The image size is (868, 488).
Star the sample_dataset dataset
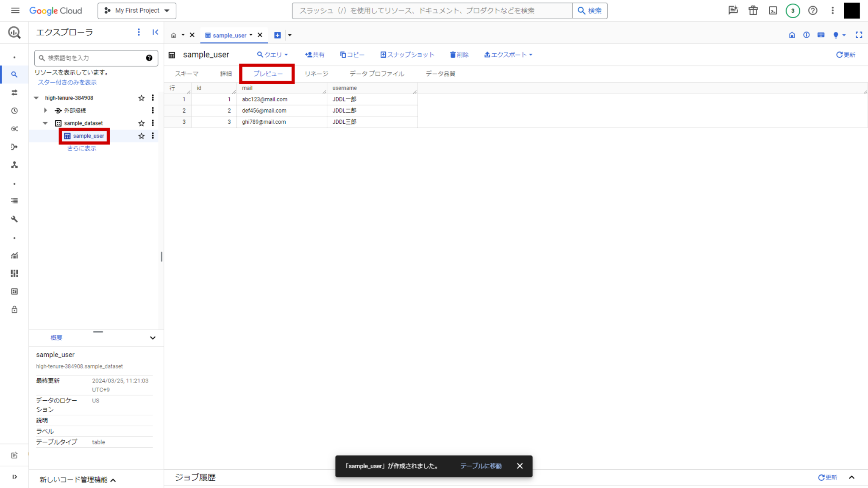click(142, 123)
